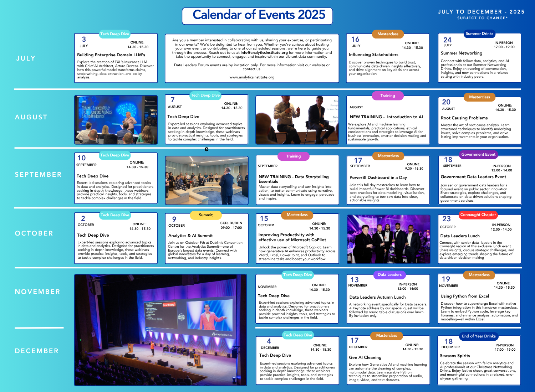This screenshot has width=535, height=392.
Task: Click the '9.30 - 16.30' time on PowerBI card
Action: [x=414, y=169]
